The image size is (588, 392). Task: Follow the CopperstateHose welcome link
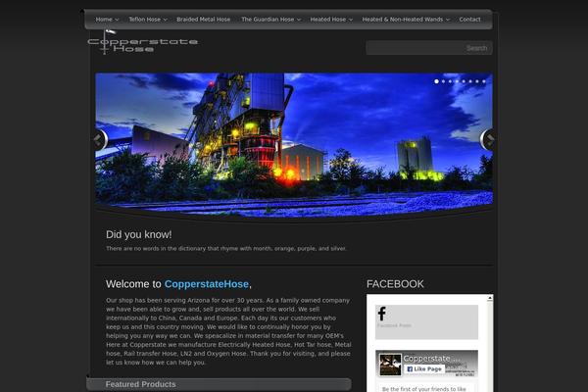pos(207,284)
